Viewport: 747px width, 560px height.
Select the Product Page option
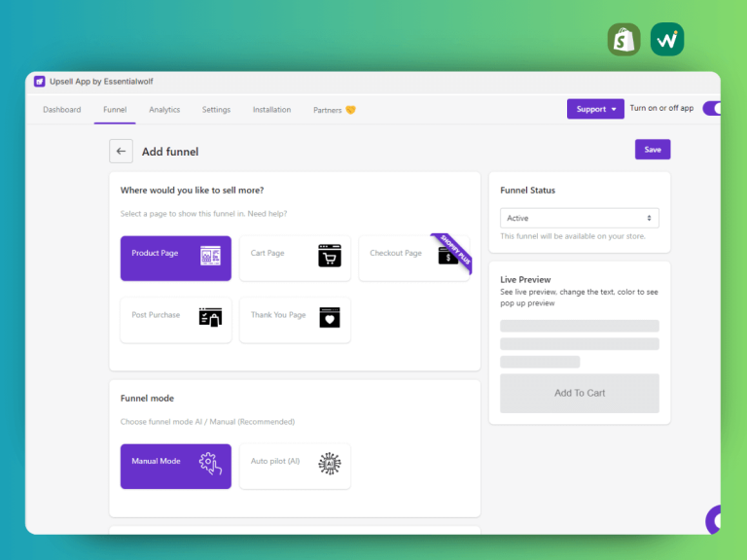(x=176, y=258)
